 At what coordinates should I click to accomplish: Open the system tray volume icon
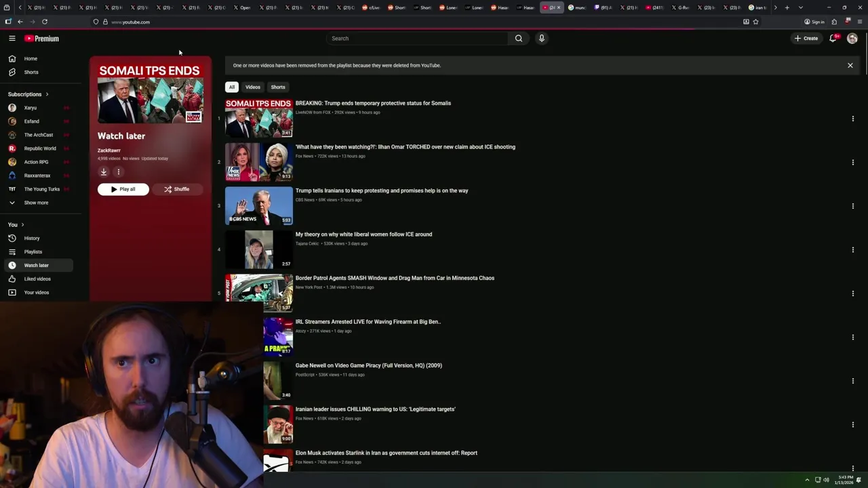coord(826,480)
